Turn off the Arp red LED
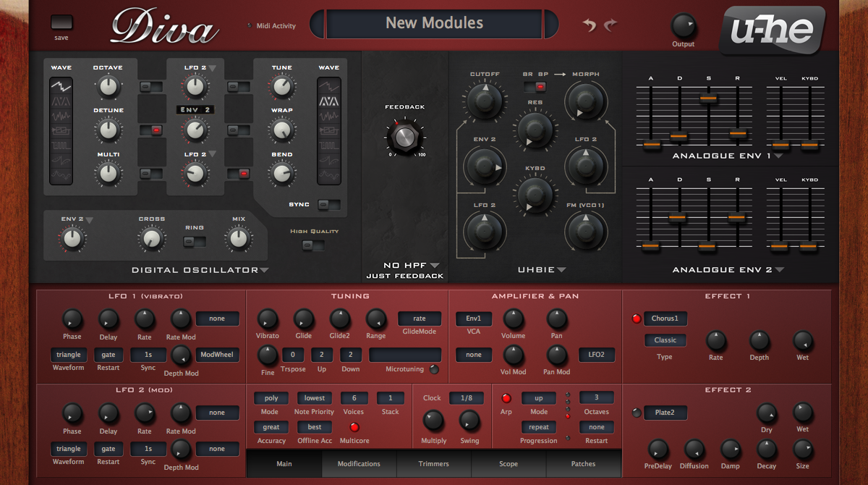The width and height of the screenshot is (868, 485). pos(506,398)
